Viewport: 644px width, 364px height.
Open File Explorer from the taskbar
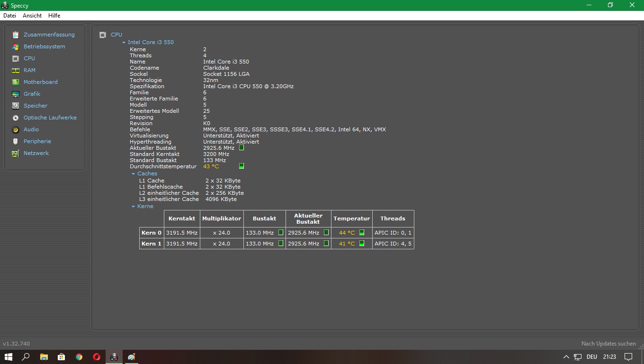point(44,357)
